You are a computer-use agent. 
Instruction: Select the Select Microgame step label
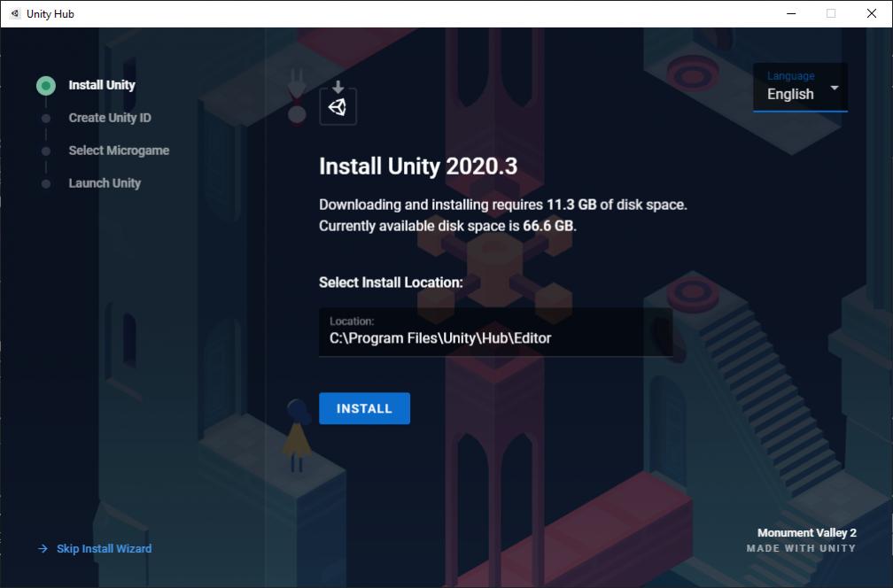[x=119, y=151]
